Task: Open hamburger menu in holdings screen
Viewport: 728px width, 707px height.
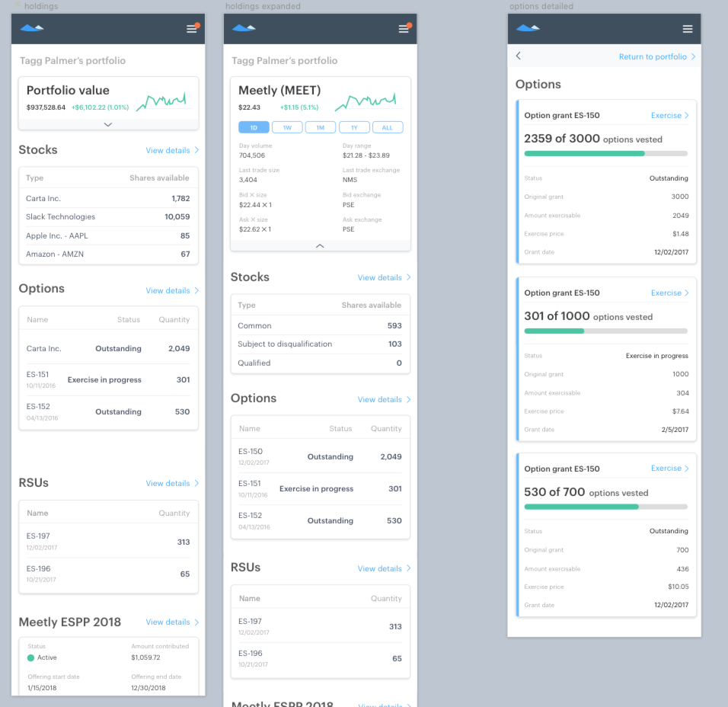Action: click(x=192, y=29)
